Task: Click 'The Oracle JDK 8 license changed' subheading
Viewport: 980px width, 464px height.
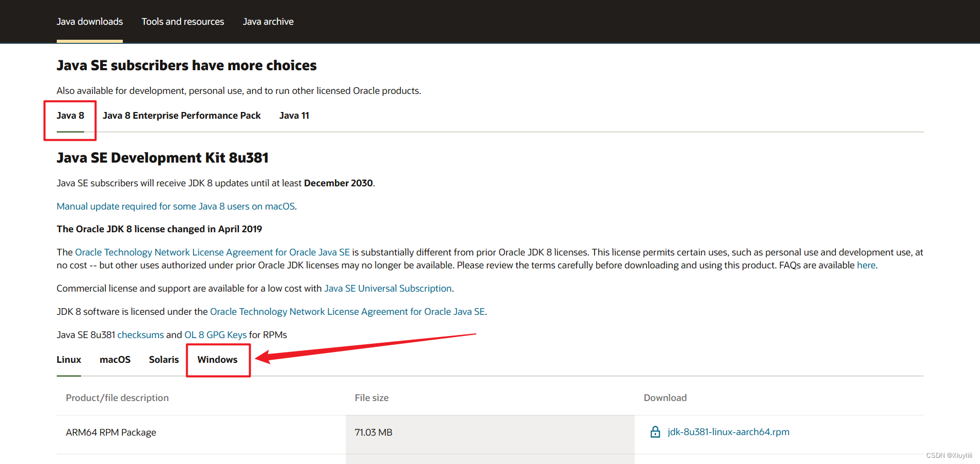Action: tap(159, 229)
